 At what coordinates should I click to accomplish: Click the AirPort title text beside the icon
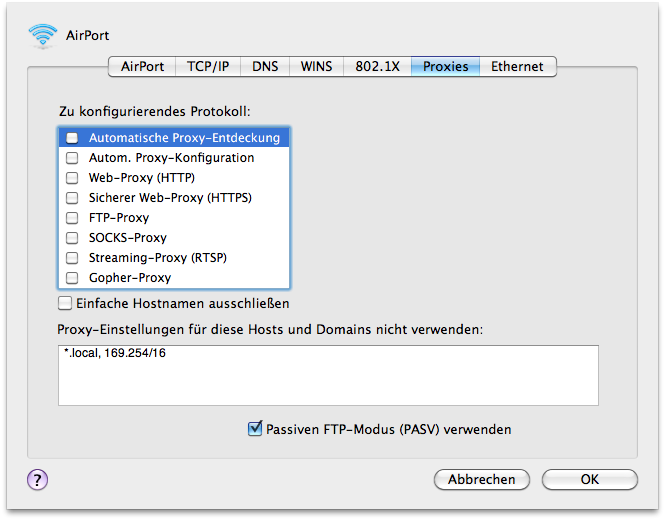pos(87,35)
